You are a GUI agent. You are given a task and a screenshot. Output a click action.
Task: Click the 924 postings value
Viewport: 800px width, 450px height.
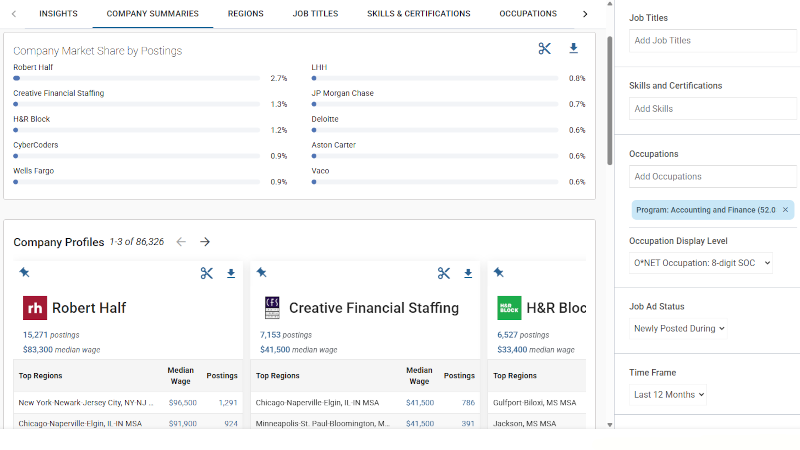[231, 424]
